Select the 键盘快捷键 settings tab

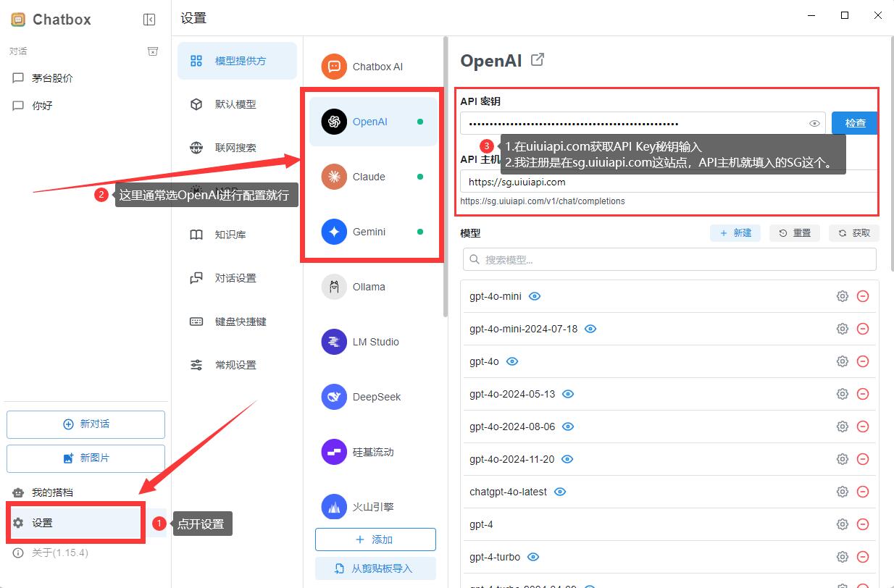(237, 322)
